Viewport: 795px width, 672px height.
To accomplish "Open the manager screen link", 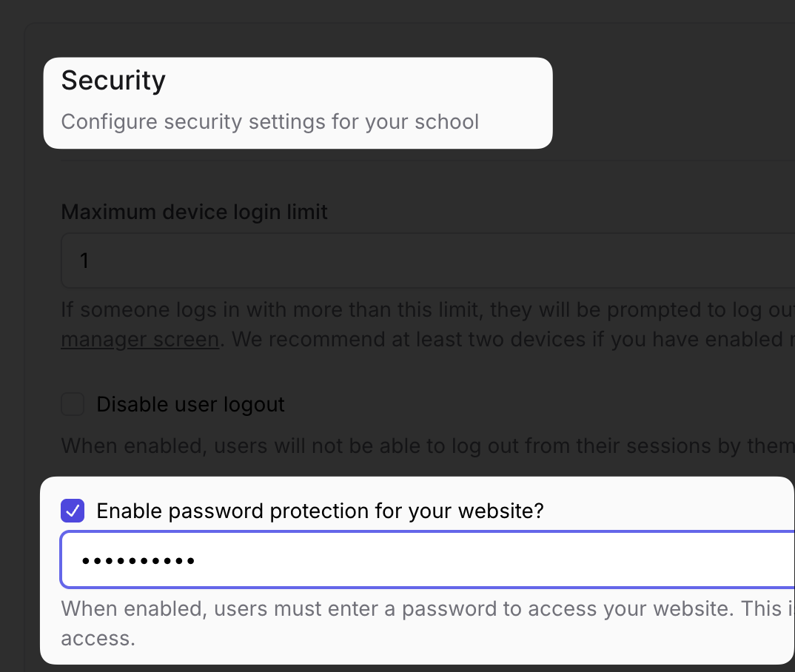I will point(140,340).
